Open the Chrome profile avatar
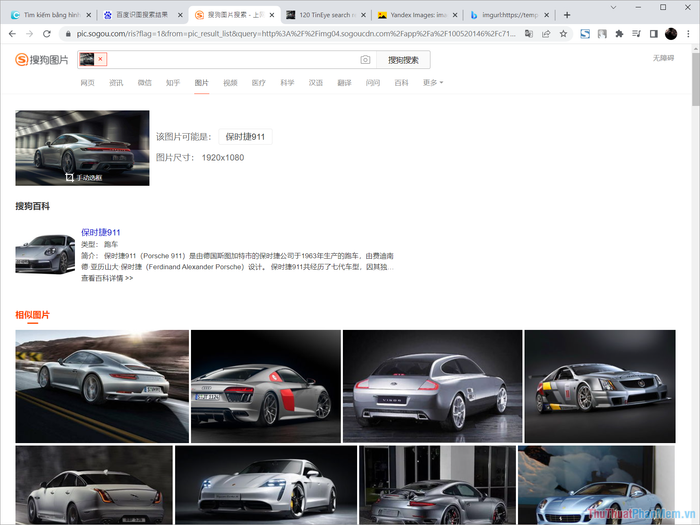The image size is (700, 525). point(671,34)
